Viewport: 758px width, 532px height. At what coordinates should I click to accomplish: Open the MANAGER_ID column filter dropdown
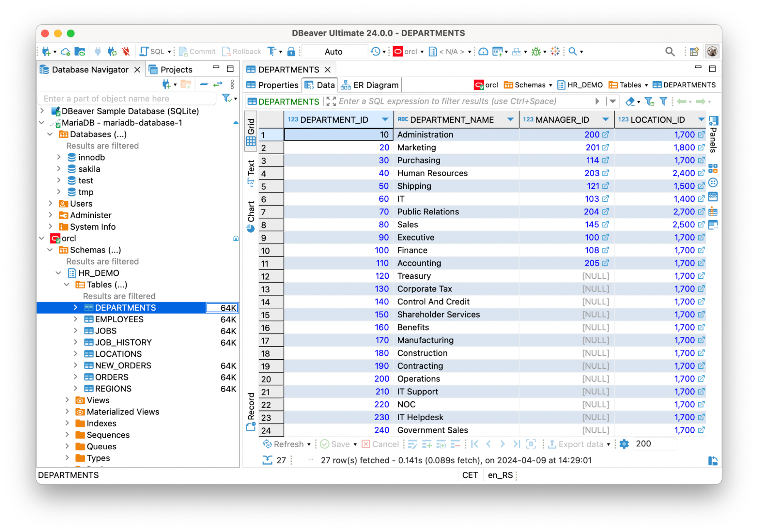pos(606,119)
